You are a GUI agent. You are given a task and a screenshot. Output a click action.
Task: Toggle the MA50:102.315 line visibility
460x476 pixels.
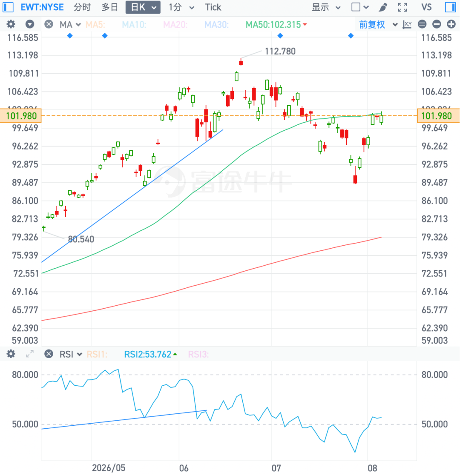pos(276,24)
